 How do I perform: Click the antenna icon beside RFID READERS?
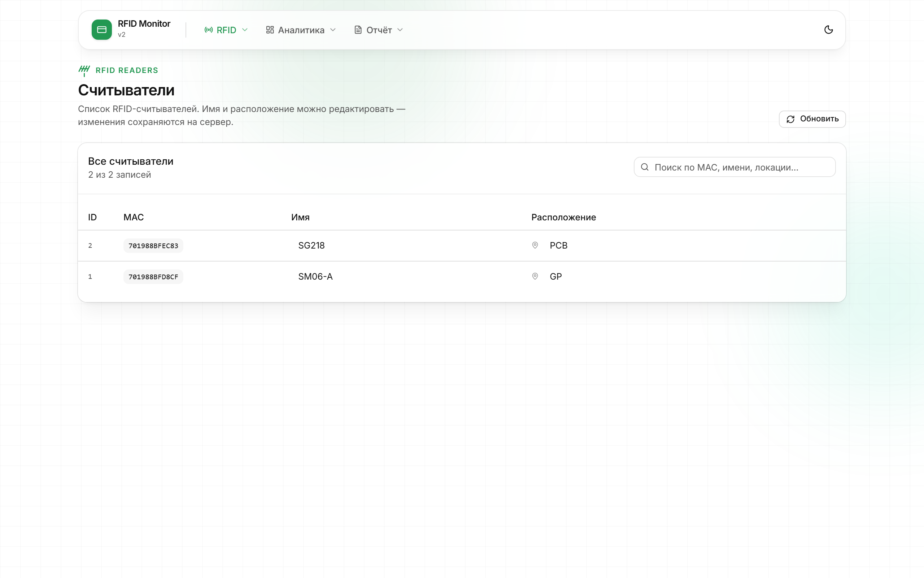(x=84, y=70)
